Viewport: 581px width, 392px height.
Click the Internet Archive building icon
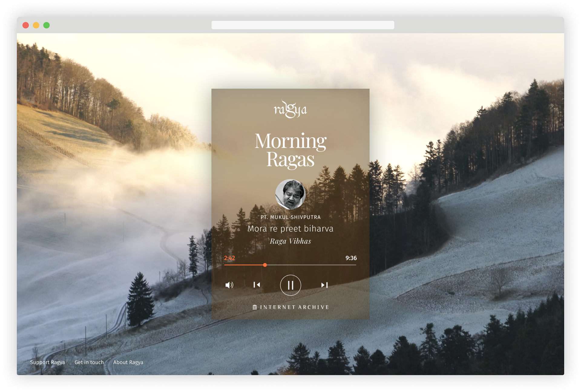coord(255,307)
